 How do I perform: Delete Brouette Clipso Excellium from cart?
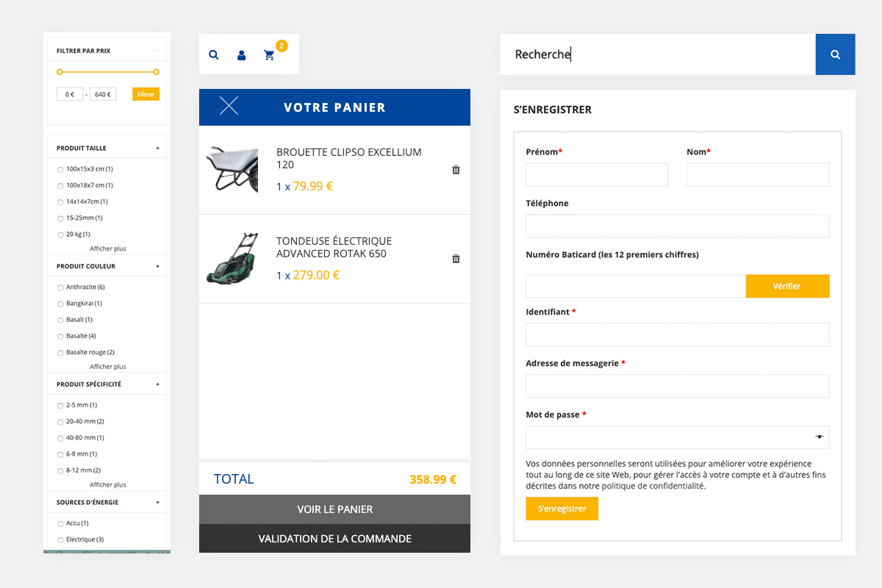click(x=456, y=170)
